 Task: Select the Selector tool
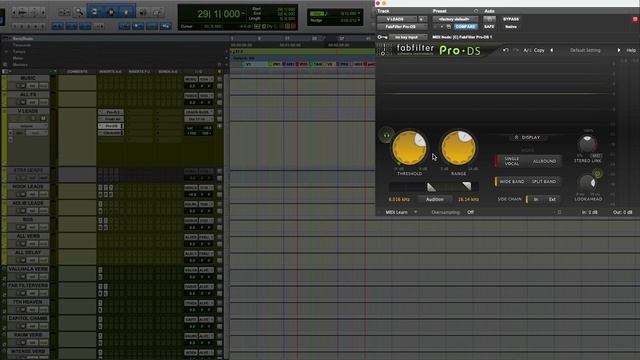[x=110, y=12]
